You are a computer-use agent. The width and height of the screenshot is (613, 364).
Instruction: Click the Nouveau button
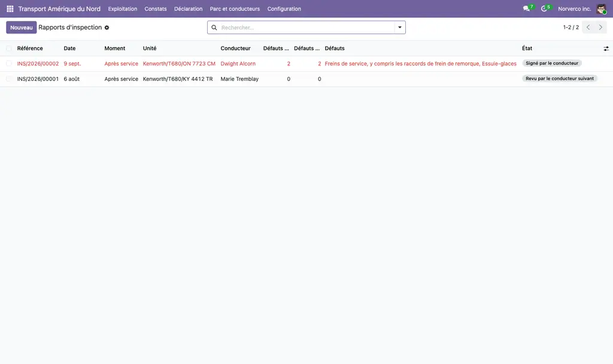click(x=22, y=28)
